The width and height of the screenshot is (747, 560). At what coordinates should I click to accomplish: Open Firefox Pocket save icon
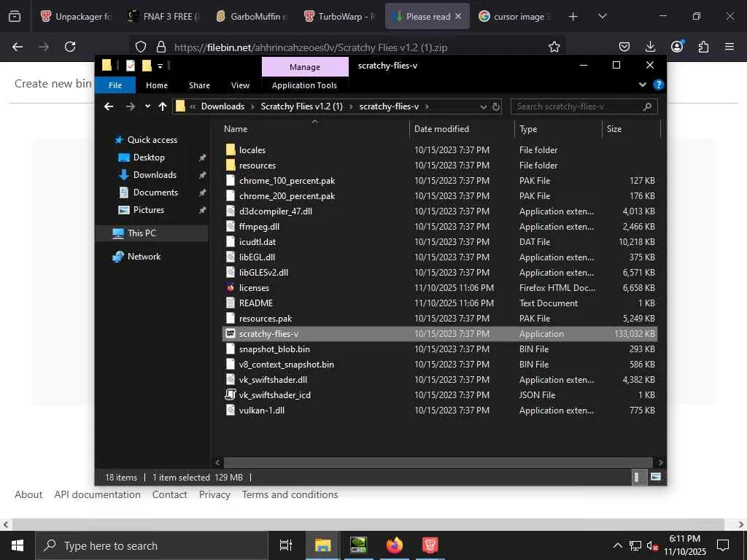tap(624, 47)
